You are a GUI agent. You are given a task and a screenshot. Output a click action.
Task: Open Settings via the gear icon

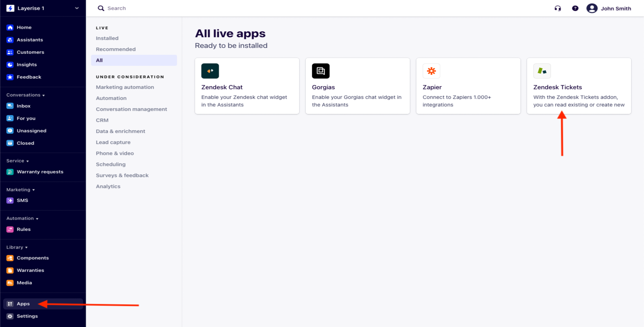coord(10,316)
